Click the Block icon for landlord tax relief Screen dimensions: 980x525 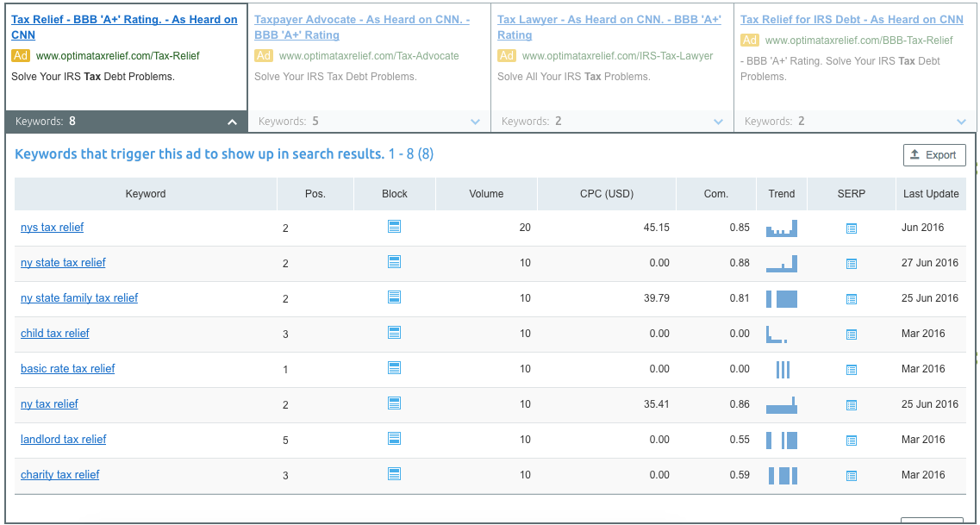coord(394,439)
